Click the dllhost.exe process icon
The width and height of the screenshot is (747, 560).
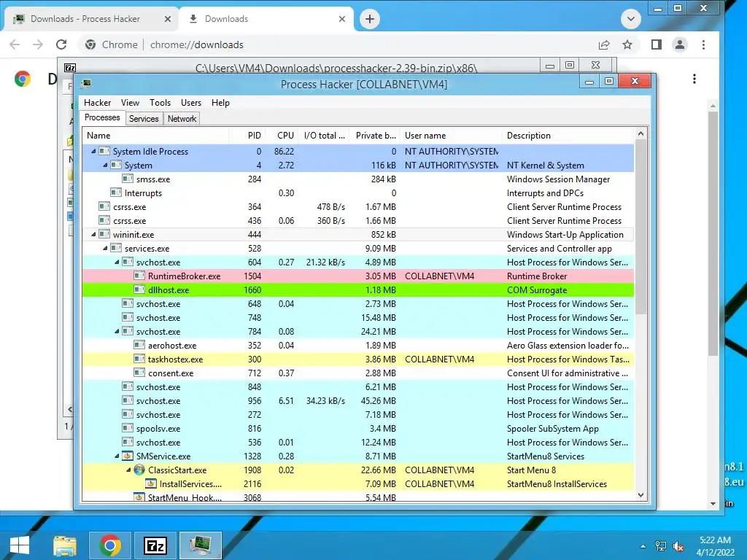click(x=139, y=289)
